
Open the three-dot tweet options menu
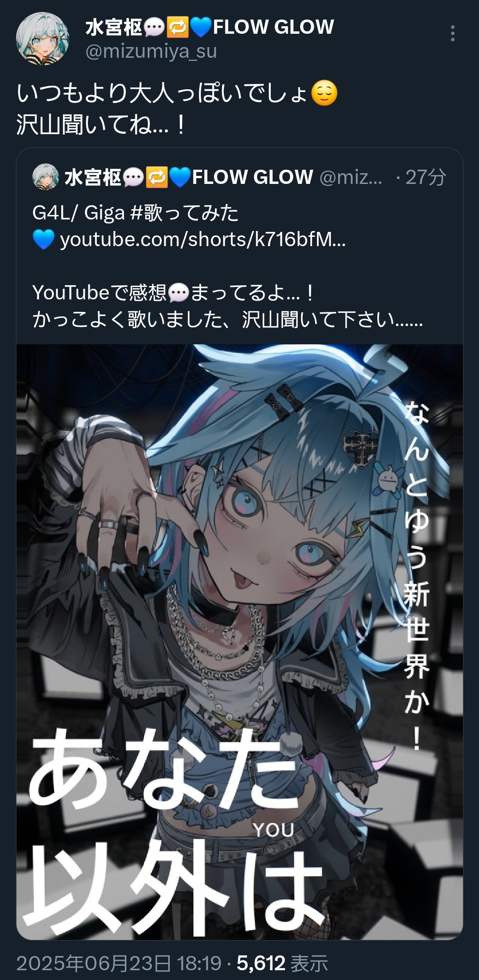click(x=452, y=34)
